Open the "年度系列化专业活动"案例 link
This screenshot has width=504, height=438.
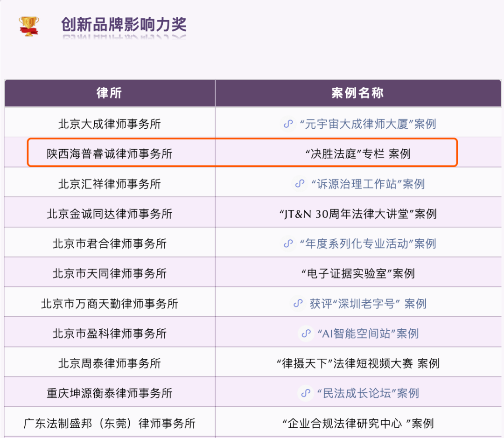click(x=367, y=243)
